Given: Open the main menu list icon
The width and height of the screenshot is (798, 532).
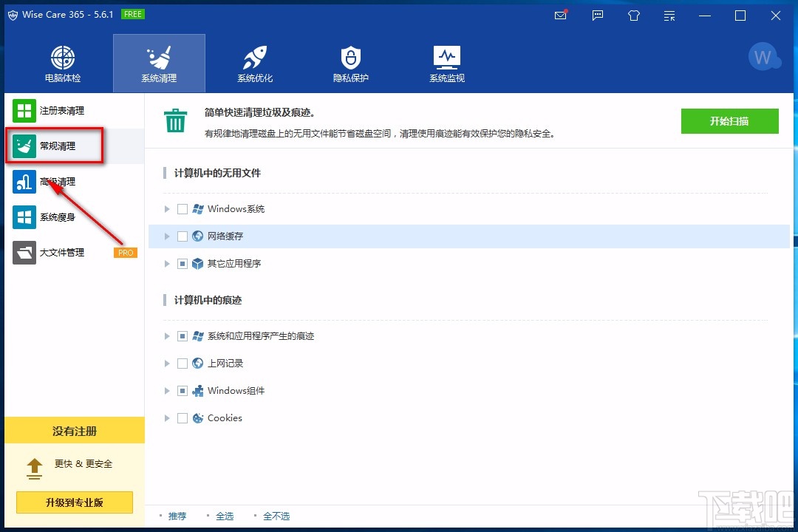Looking at the screenshot, I should 669,16.
